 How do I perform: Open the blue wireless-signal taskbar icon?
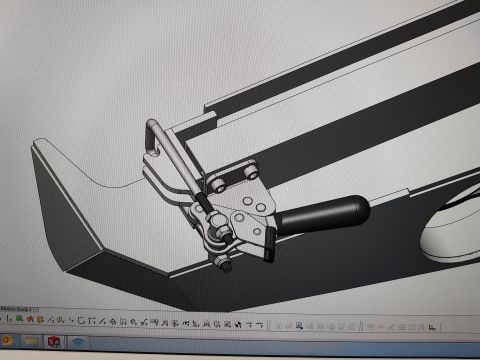click(79, 342)
